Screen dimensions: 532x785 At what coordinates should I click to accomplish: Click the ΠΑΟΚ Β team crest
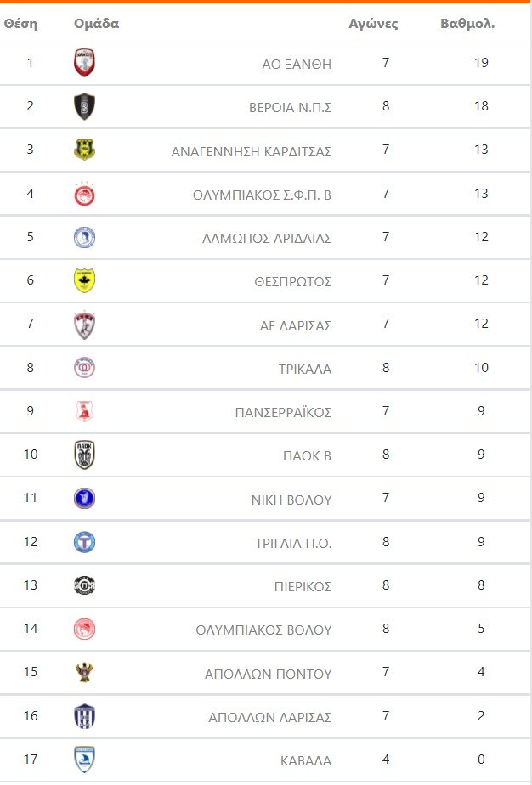(84, 455)
